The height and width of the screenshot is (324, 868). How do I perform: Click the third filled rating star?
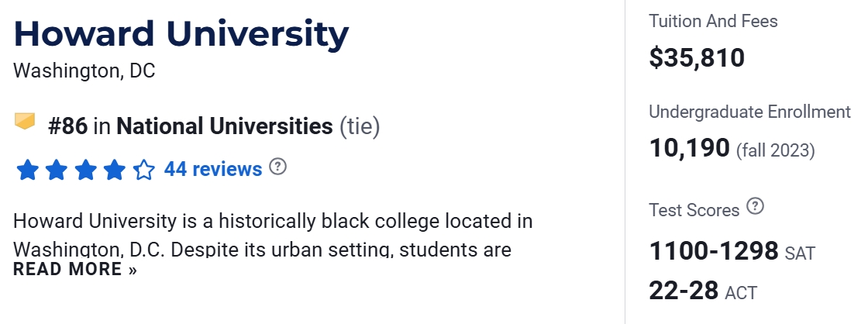[85, 170]
